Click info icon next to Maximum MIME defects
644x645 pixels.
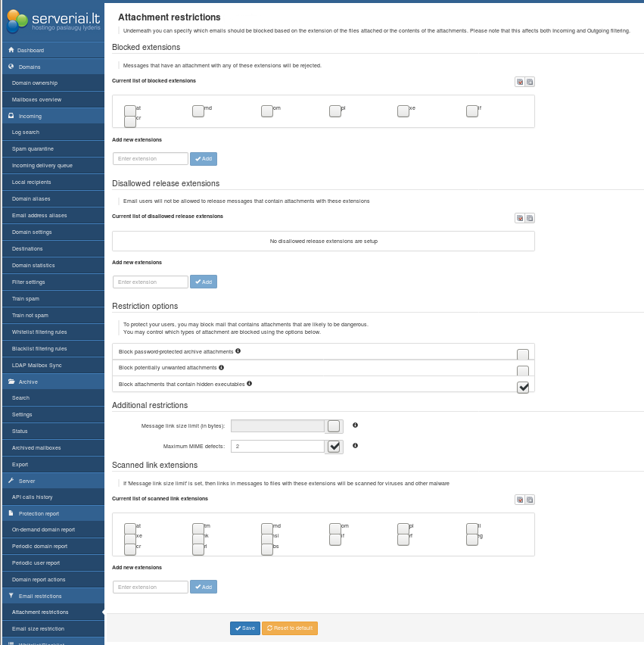coord(355,446)
